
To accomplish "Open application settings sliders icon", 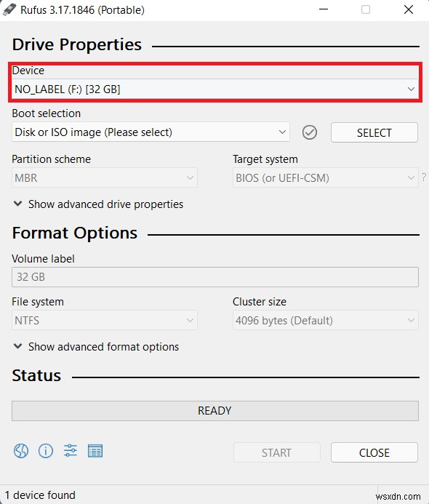I will coord(71,451).
